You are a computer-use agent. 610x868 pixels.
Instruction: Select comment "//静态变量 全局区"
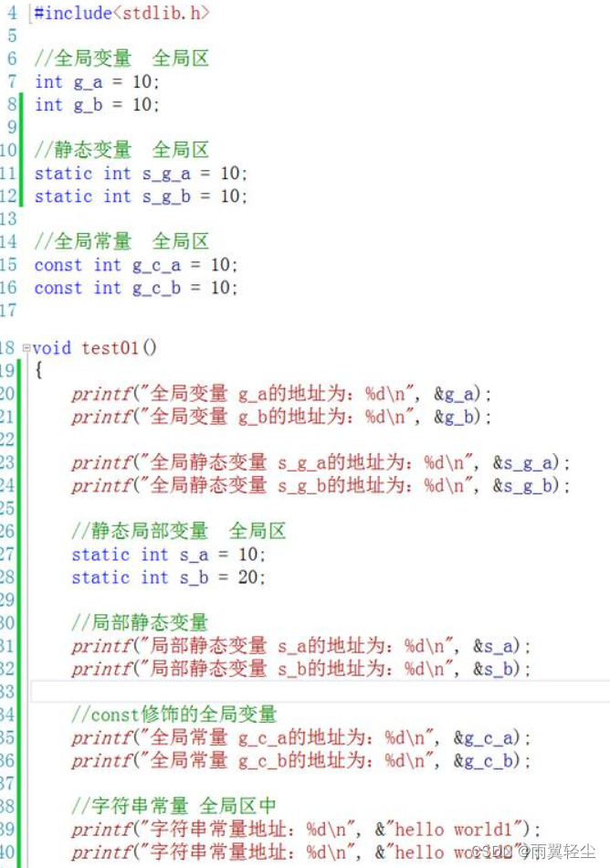pyautogui.click(x=121, y=150)
